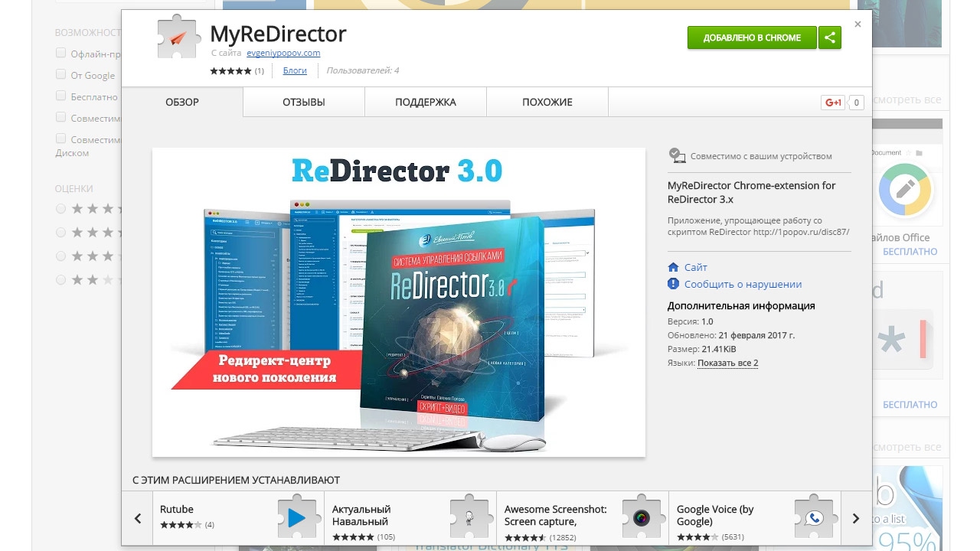
Task: Open the Актуальный Навальный related extension
Action: click(x=411, y=518)
